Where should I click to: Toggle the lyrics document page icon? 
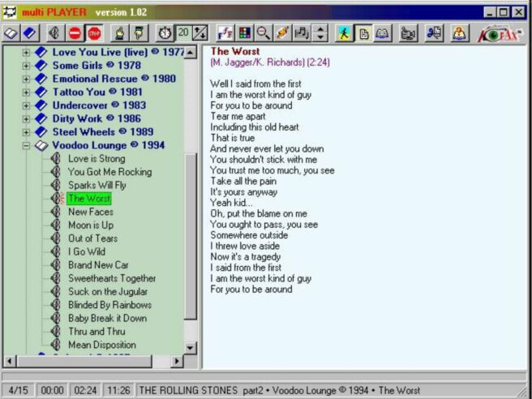[x=363, y=33]
